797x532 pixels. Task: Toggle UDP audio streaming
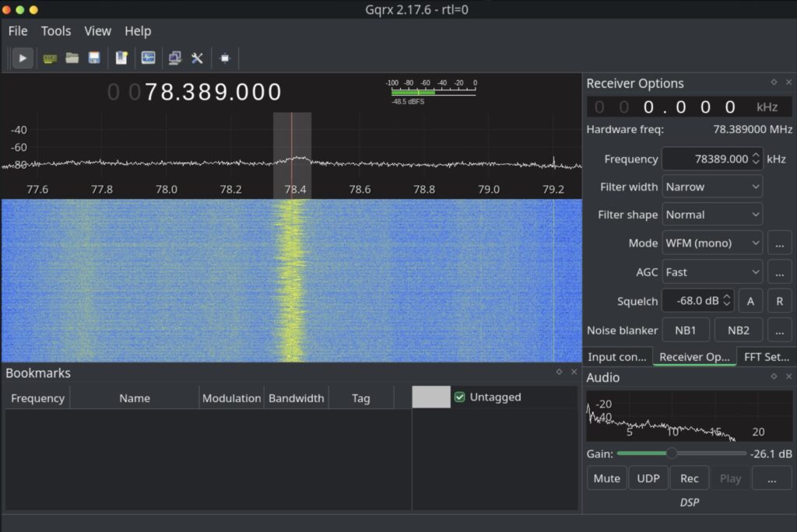(x=648, y=478)
